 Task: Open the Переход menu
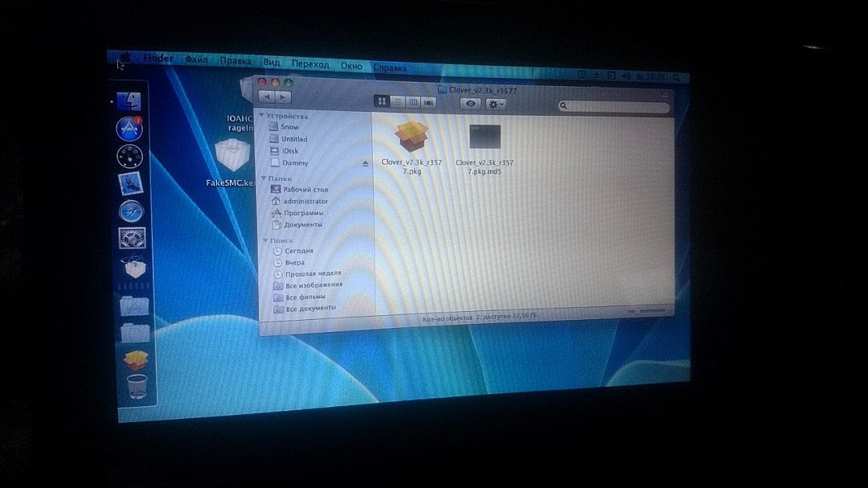click(310, 64)
